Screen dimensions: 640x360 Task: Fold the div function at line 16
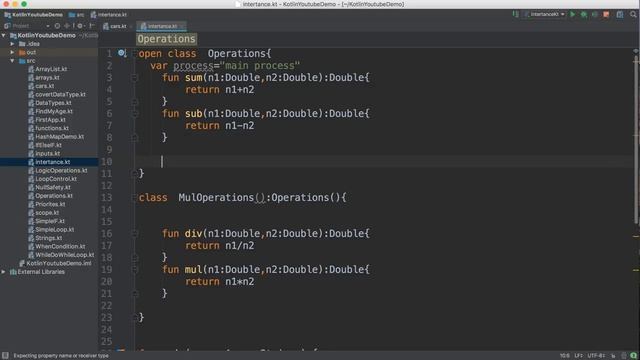tap(134, 233)
